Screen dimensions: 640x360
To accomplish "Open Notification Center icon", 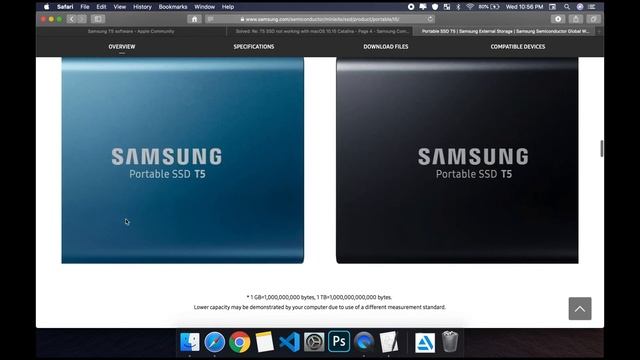I will tap(591, 7).
